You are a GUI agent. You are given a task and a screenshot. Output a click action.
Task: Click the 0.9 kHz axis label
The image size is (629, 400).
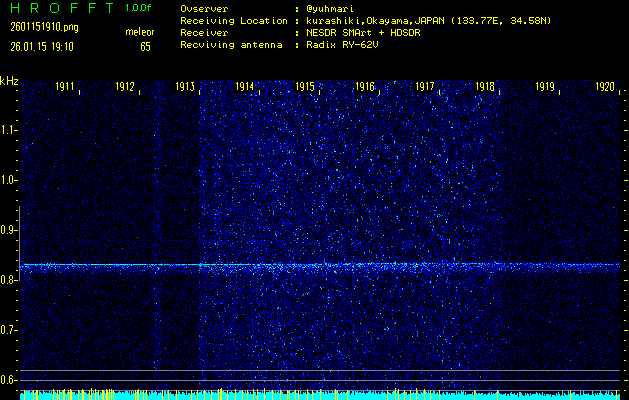tap(7, 230)
